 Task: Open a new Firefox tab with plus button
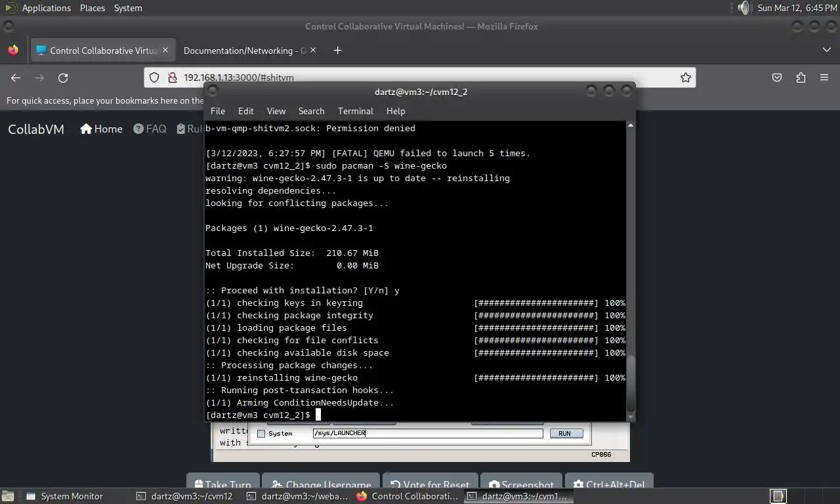point(337,51)
